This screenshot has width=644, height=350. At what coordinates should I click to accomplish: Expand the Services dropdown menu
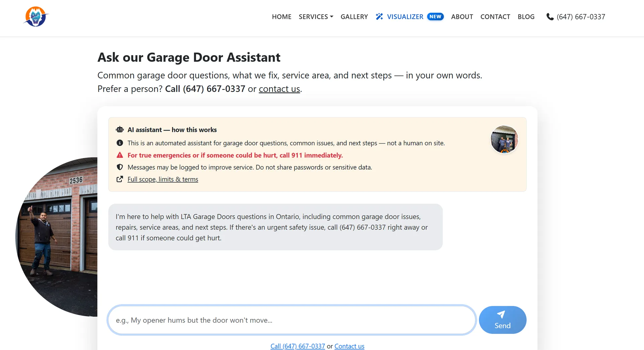tap(316, 16)
